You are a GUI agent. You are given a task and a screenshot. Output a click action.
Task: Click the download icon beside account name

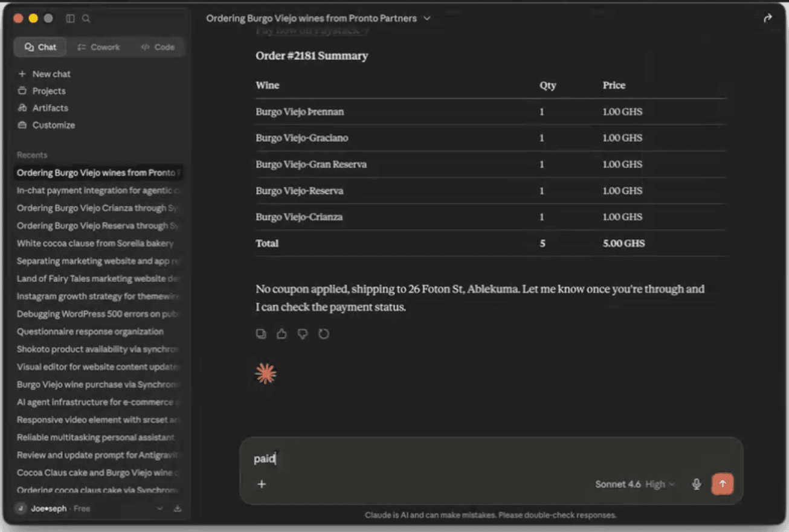coord(178,508)
